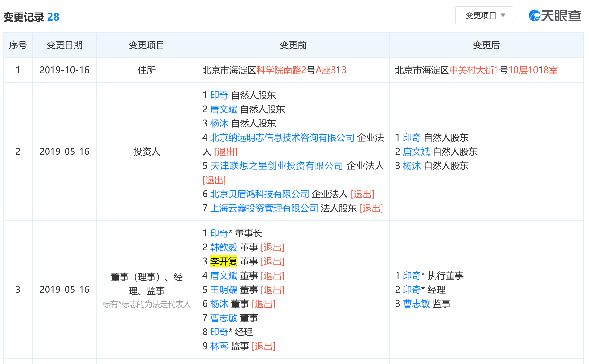Screen dimensions: 589x364
Task: Open 唐文斌 自然人股东 link in 变更后 column
Action: click(x=416, y=152)
